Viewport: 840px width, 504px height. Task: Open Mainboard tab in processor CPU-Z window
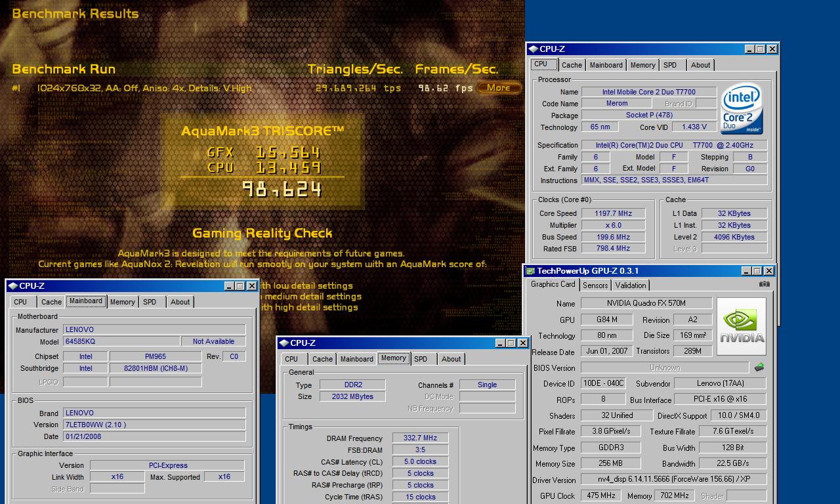[x=606, y=65]
